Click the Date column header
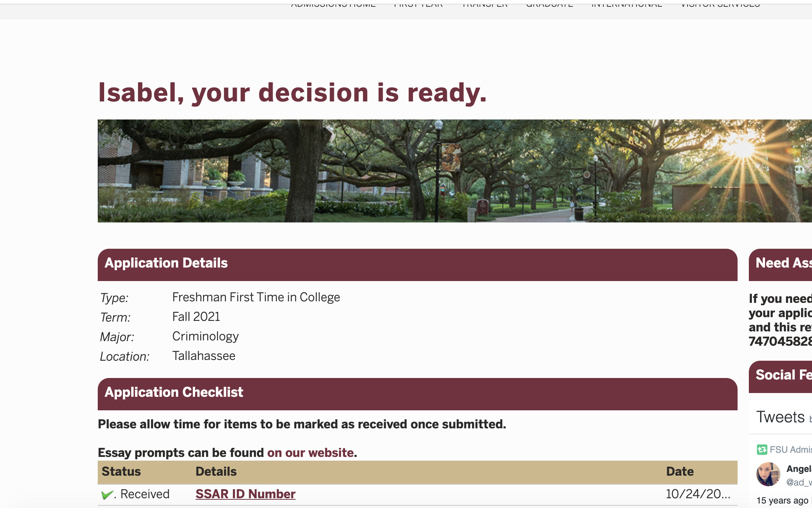812x508 pixels. [x=680, y=471]
